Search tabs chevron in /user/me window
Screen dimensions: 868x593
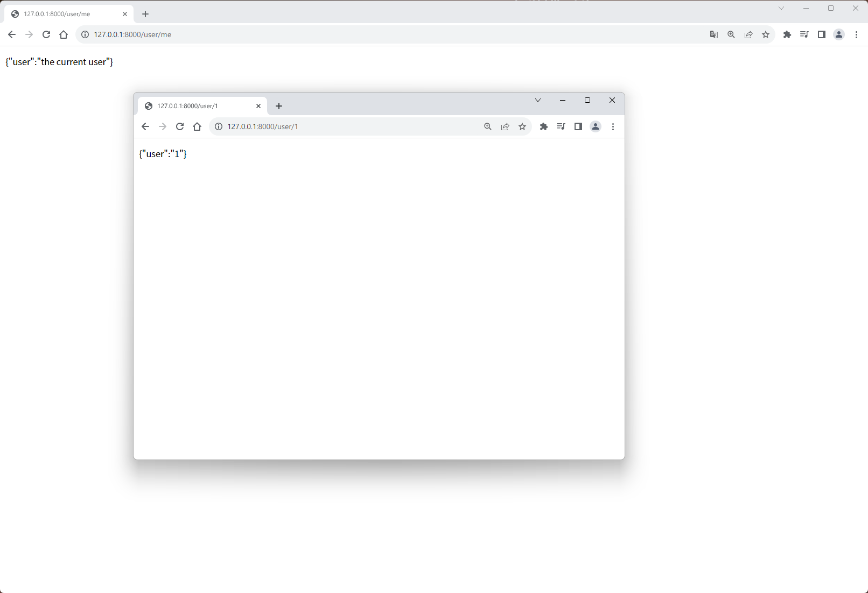781,8
